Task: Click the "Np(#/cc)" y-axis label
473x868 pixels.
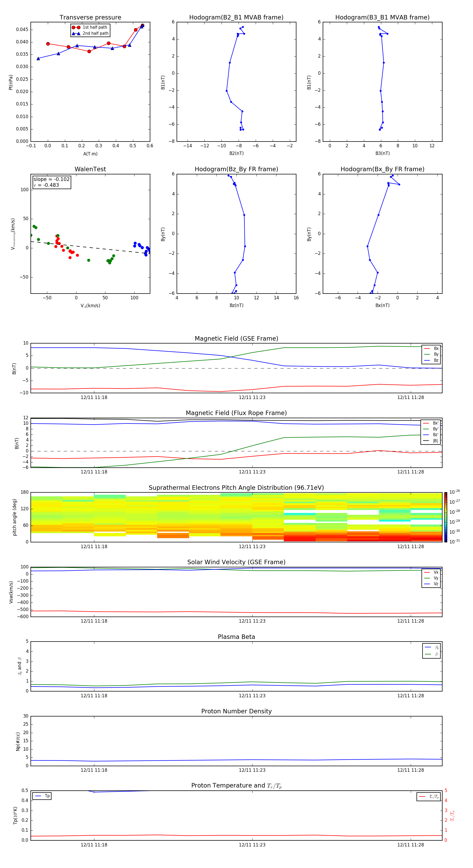Action: (18, 741)
